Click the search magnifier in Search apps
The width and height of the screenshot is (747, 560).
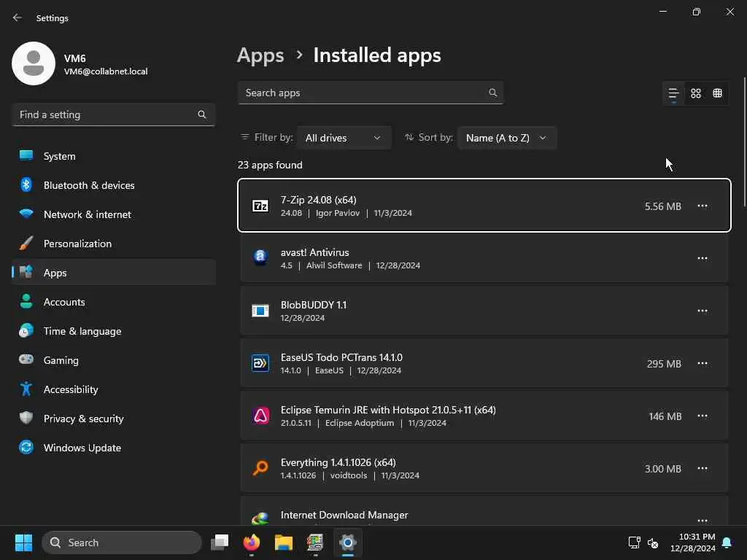tap(493, 93)
